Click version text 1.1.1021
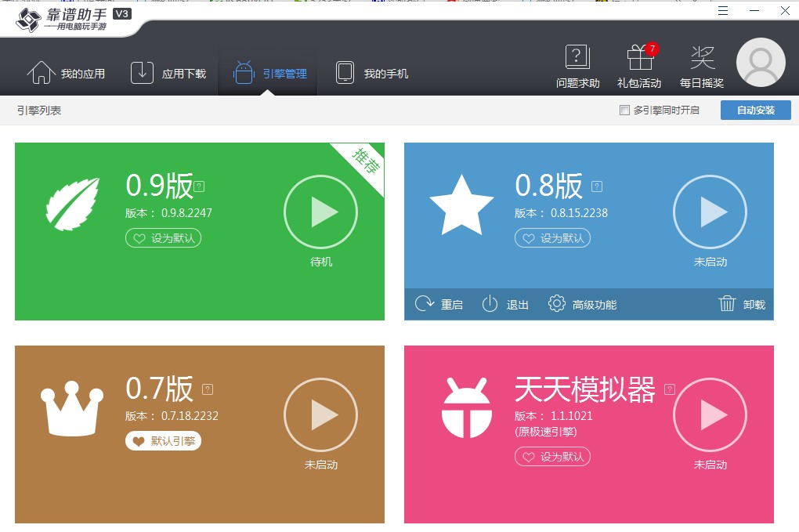799x532 pixels. [572, 416]
